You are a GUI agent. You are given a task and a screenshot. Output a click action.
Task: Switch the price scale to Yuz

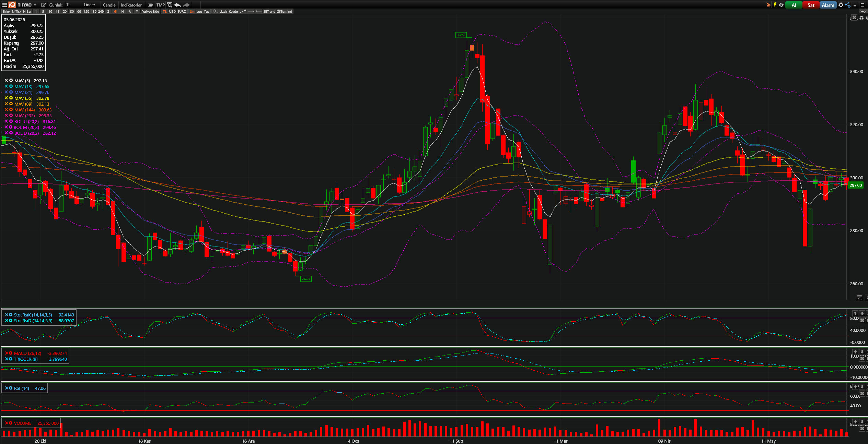tap(206, 11)
